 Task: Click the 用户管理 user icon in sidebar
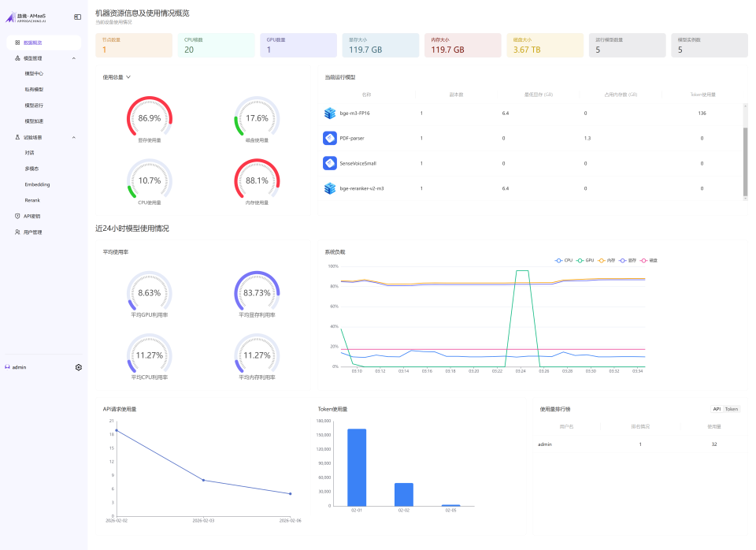tap(17, 232)
